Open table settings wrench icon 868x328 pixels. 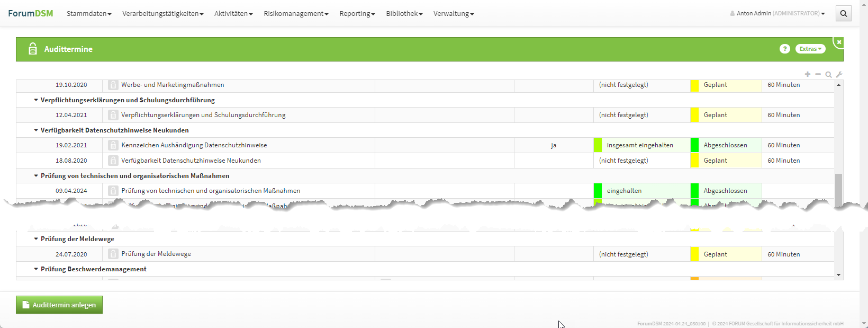tap(839, 74)
